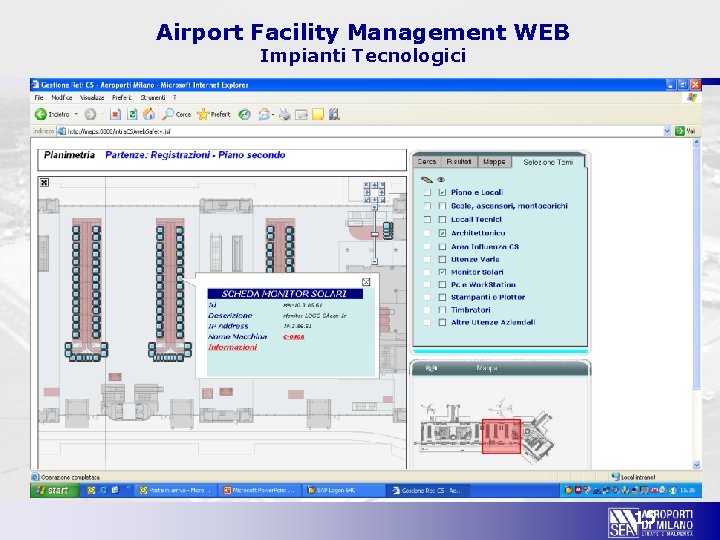Open the Strumenti menu
720x540 pixels.
152,98
